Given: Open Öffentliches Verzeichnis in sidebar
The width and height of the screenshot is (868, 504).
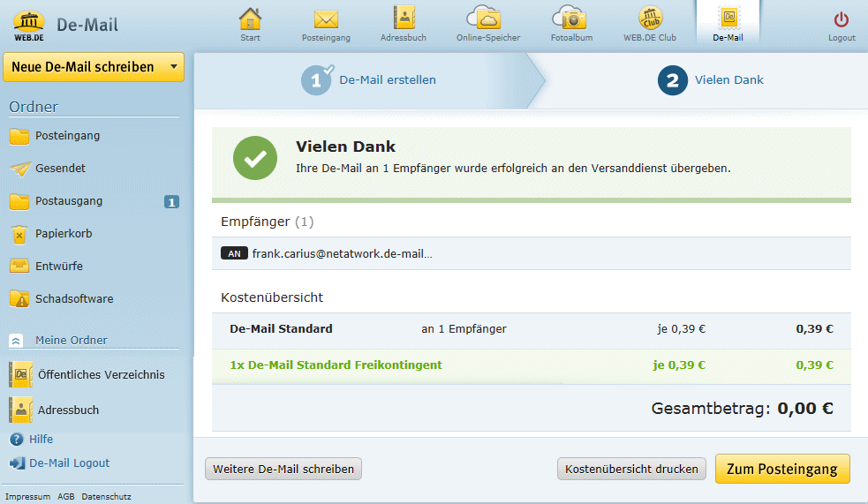Looking at the screenshot, I should 88,375.
